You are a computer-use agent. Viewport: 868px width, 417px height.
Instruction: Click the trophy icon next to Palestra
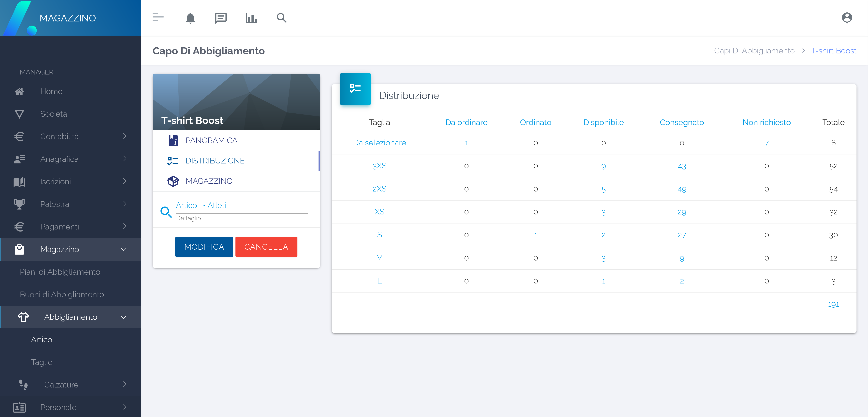[19, 204]
